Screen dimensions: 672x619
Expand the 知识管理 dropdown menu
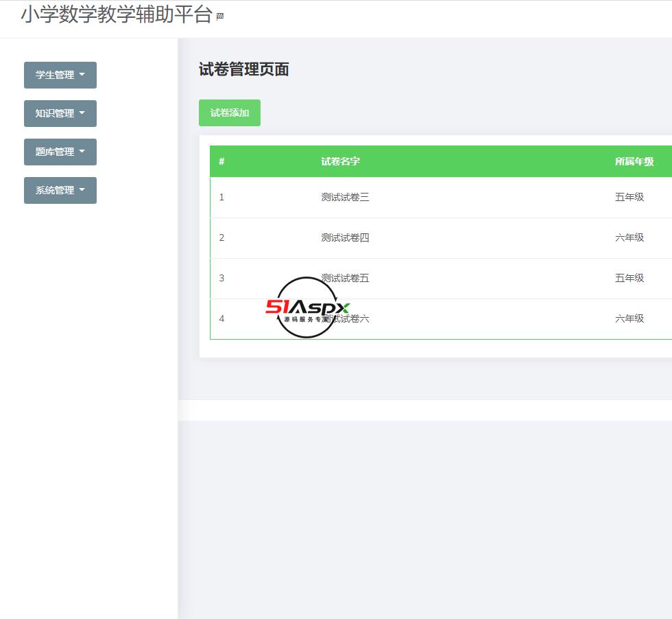[60, 113]
